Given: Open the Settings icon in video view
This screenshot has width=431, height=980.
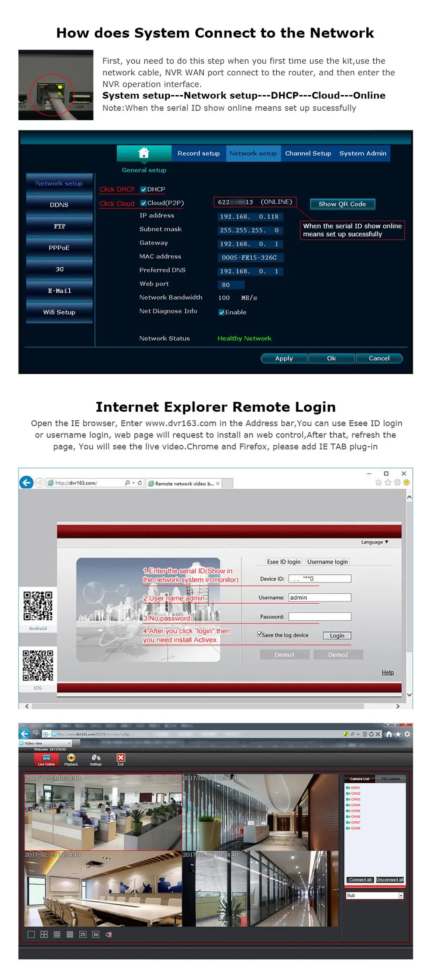Looking at the screenshot, I should tap(96, 760).
